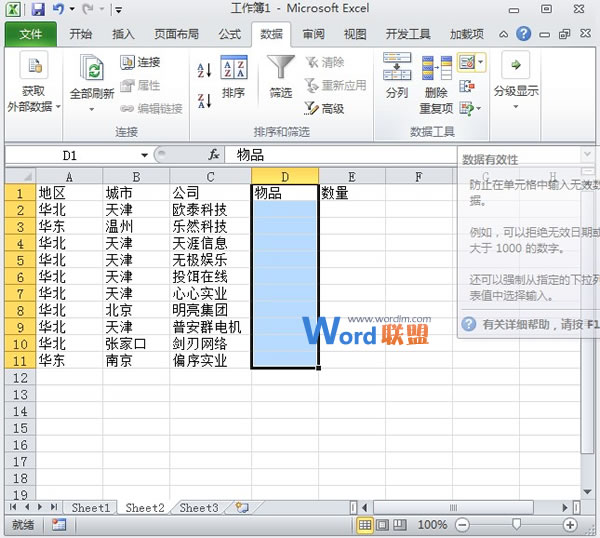Image resolution: width=600 pixels, height=538 pixels.
Task: Click the Outline (分级显示) button
Action: click(x=516, y=80)
